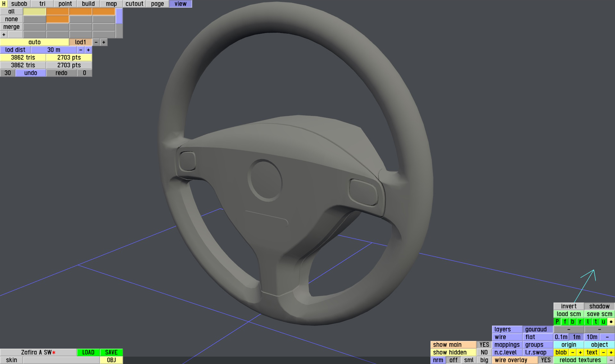Screen dimensions: 615x364
Task: Increase blob size with plus button
Action: [580, 352]
